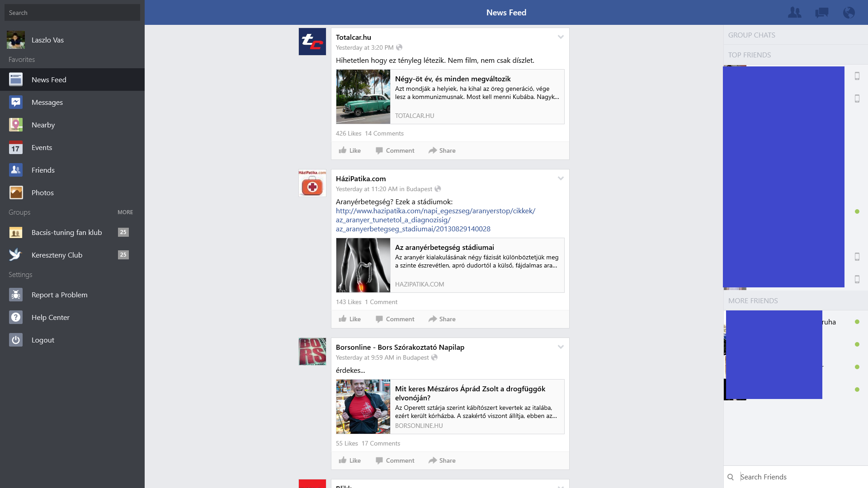868x488 pixels.
Task: Share the Borsonline post
Action: pos(442,460)
